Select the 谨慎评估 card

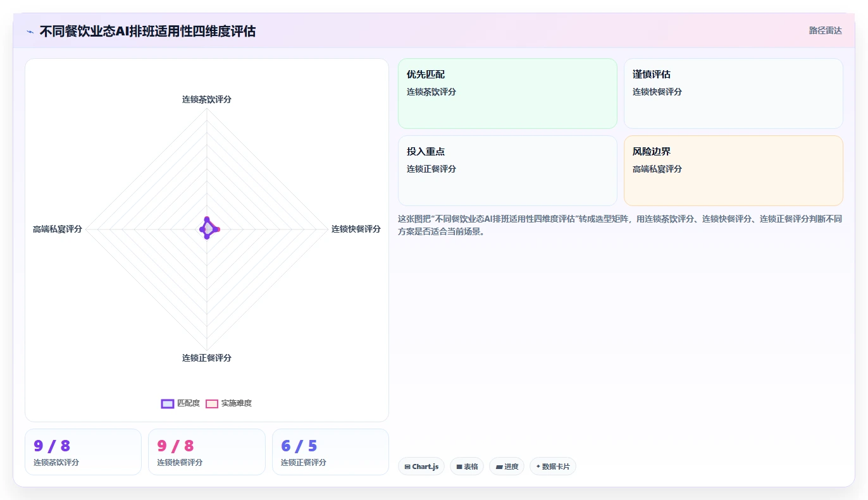click(x=733, y=94)
